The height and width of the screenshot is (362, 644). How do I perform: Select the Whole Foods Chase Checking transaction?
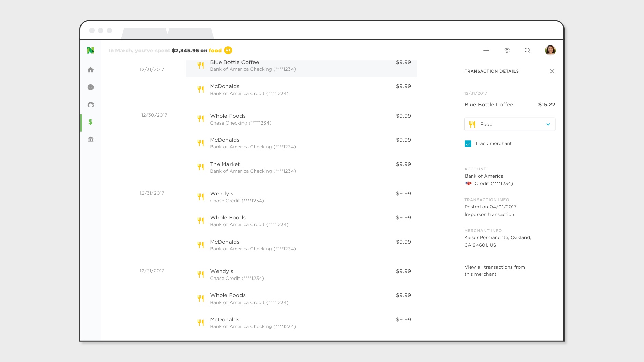301,119
